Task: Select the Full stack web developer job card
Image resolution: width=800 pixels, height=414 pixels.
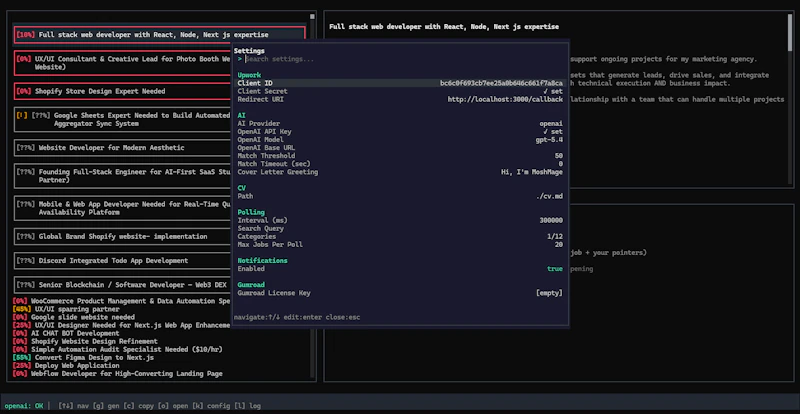Action: pos(159,35)
